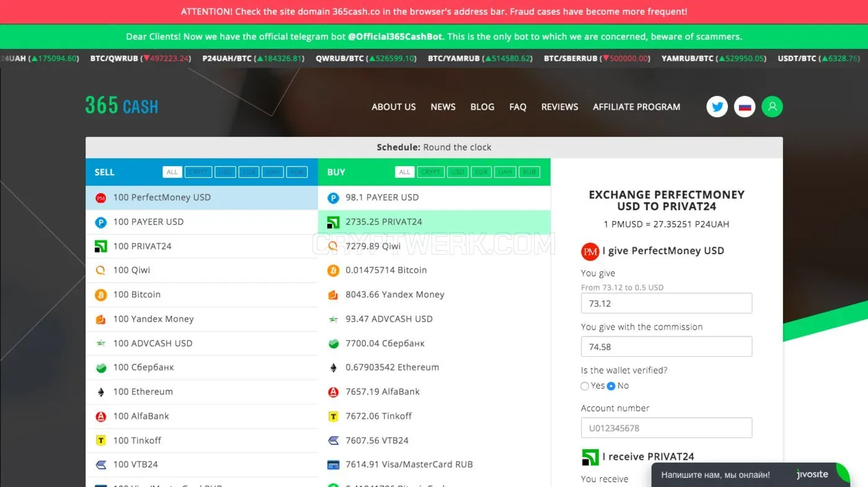
Task: Click the BTC/QWRUB ticker rate
Action: (140, 59)
